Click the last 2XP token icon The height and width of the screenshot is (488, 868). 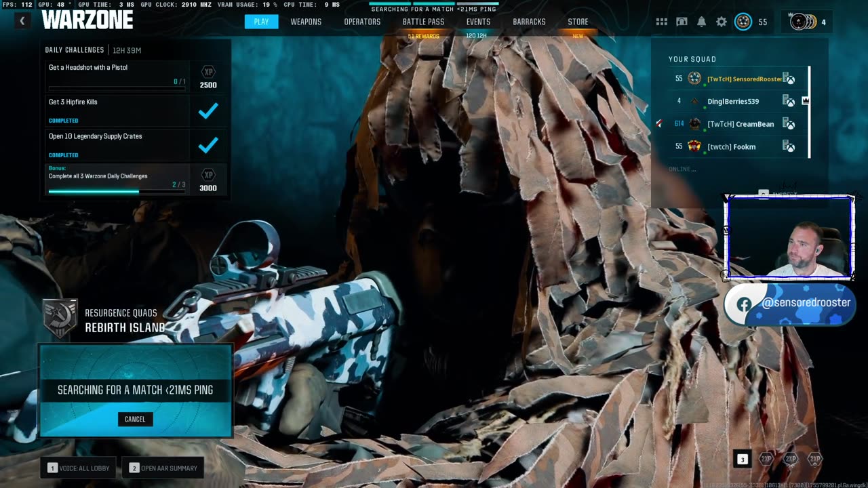point(815,459)
